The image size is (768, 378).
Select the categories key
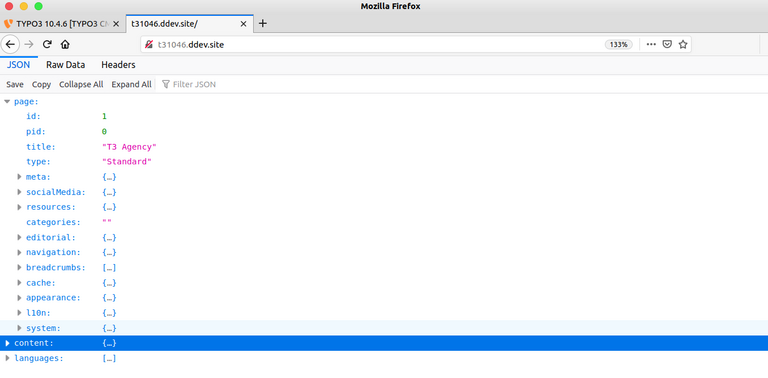point(53,222)
